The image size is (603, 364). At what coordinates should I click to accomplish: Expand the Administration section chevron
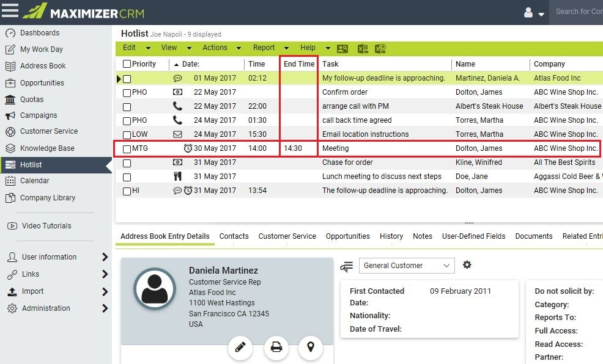105,308
